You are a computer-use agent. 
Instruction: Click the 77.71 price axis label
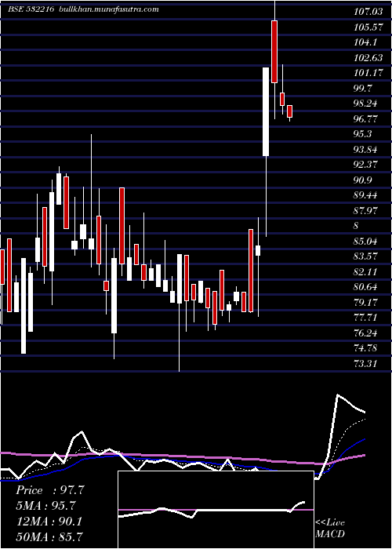pos(365,318)
